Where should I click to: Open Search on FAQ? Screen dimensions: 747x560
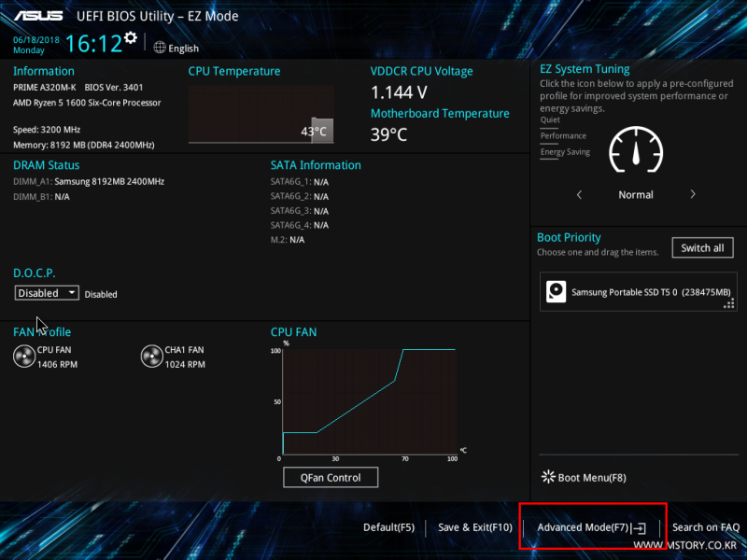706,527
